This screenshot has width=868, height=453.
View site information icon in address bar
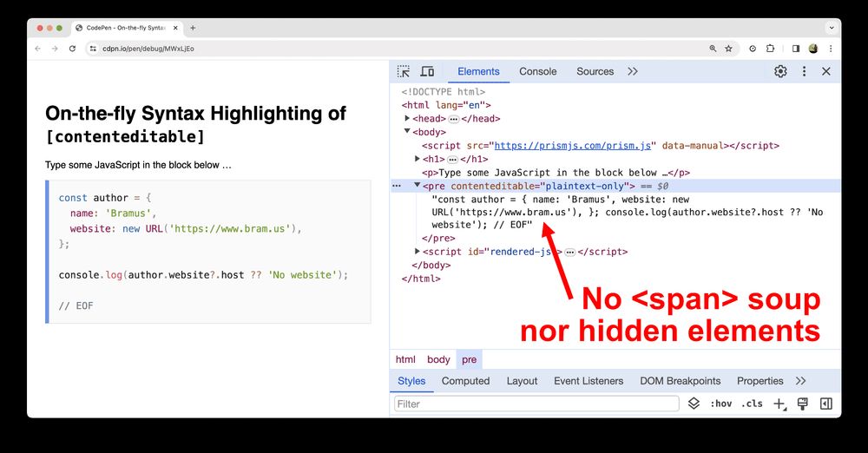pos(93,49)
